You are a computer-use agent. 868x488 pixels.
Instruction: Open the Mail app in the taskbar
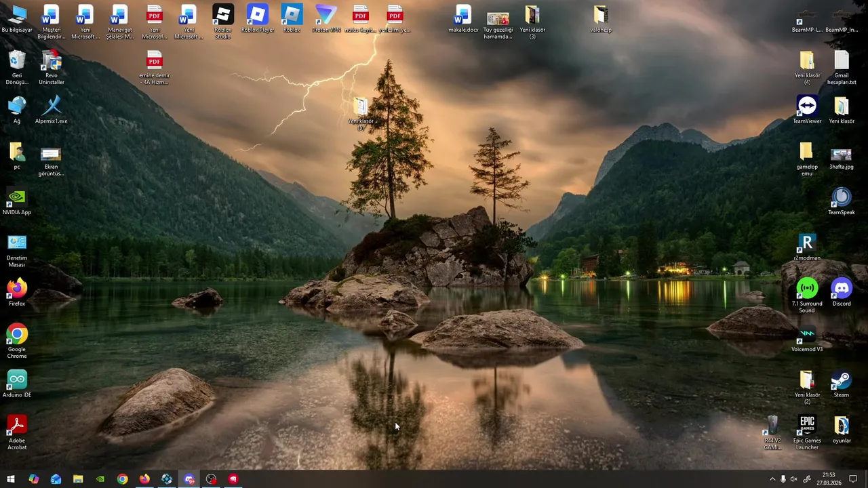56,479
